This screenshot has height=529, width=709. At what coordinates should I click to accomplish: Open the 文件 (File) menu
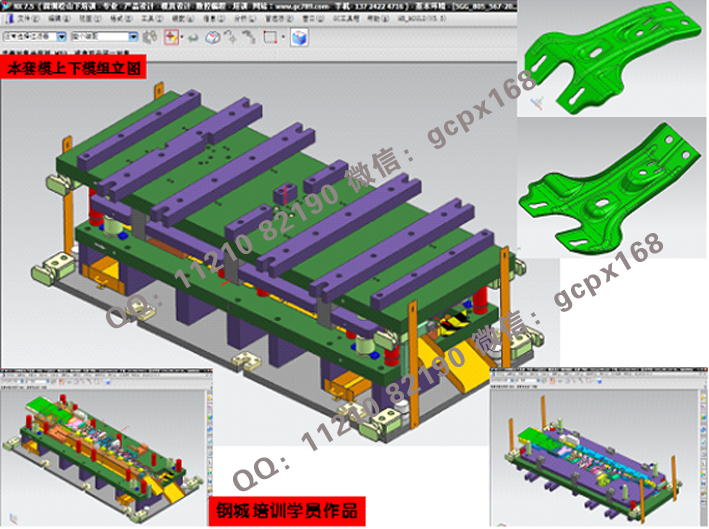click(27, 19)
